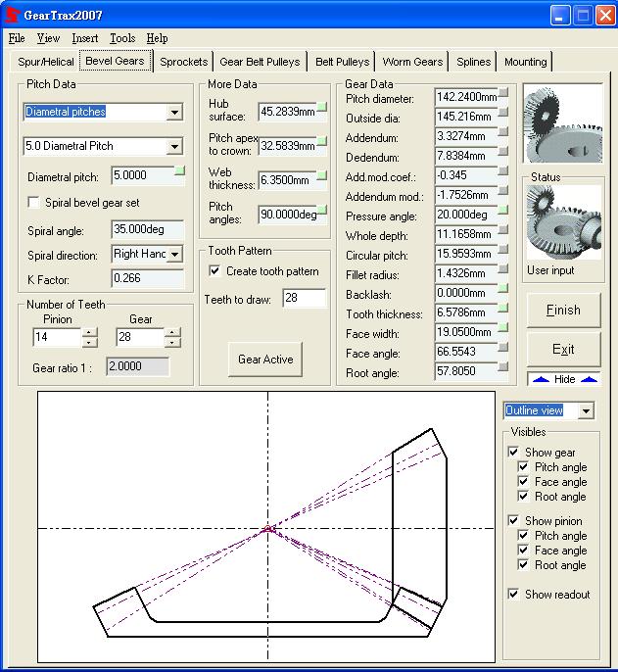Viewport: 618px width, 672px height.
Task: Click the small square next to Pitch diameter
Action: click(x=503, y=92)
